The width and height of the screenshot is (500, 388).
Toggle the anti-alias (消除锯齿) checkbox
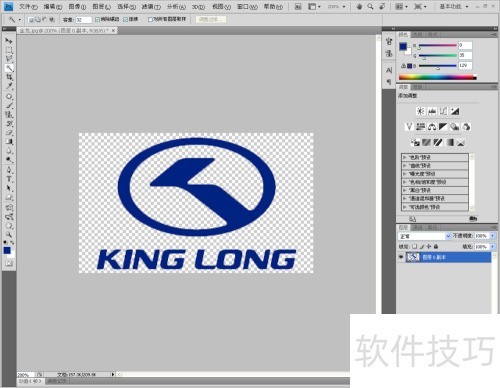click(98, 20)
